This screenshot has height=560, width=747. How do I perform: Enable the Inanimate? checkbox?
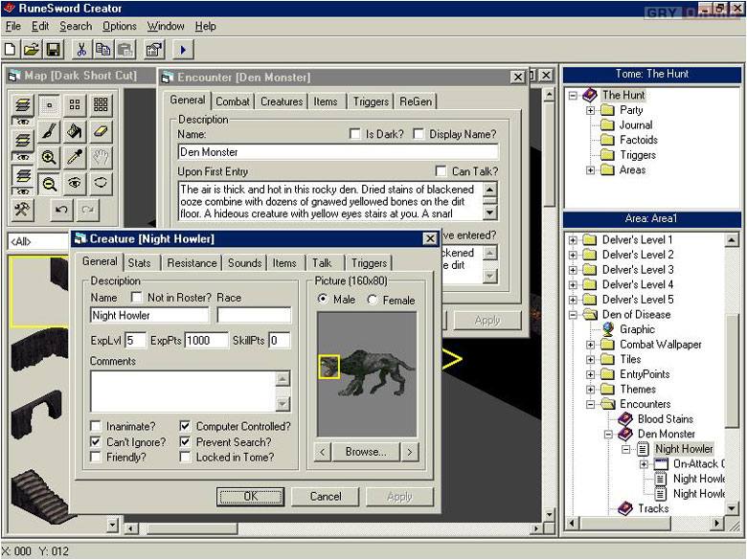[96, 427]
